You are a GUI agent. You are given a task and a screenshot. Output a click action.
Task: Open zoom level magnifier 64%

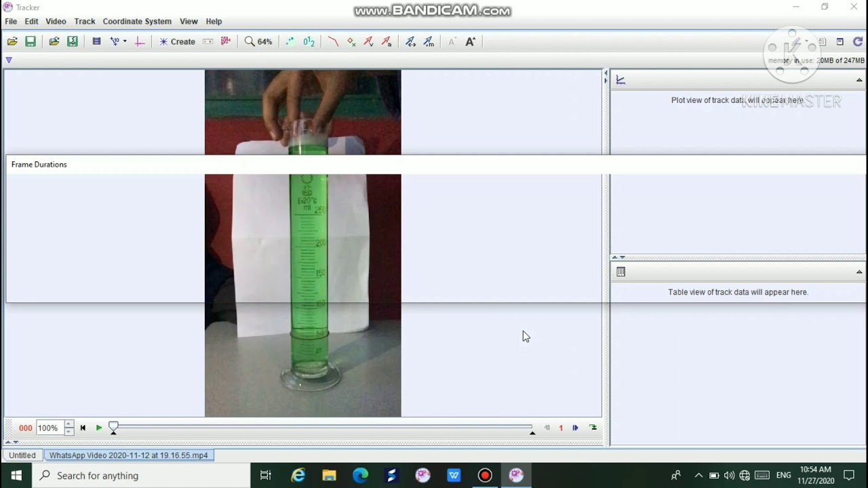(258, 41)
